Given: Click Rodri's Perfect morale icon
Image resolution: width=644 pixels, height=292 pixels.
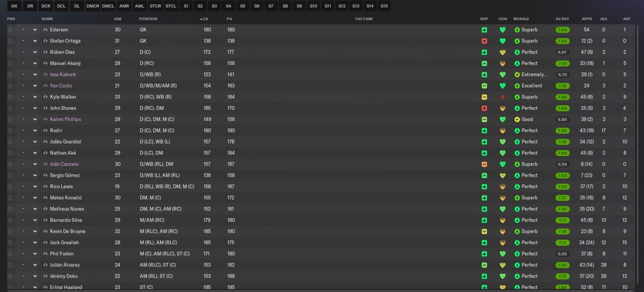Looking at the screenshot, I should (517, 130).
